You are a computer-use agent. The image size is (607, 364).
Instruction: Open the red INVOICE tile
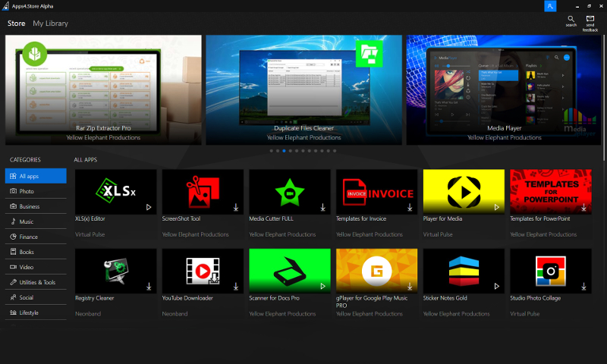(x=376, y=191)
